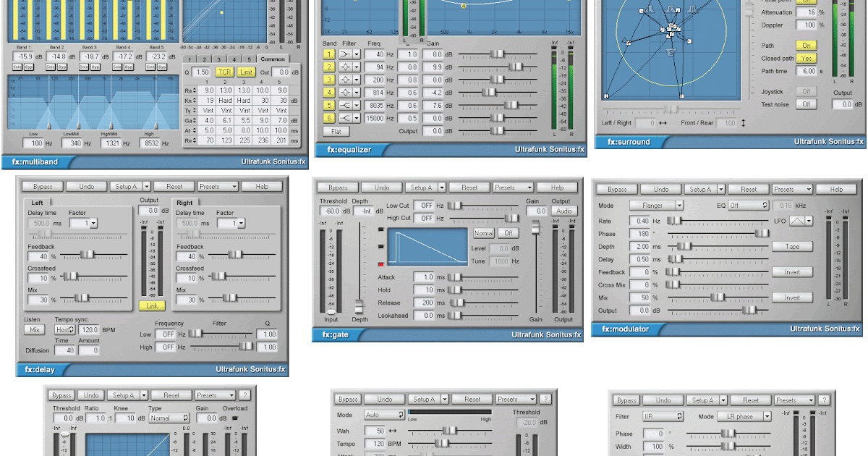Click Band 6's high-cut filter icon in fx:equalizer
The height and width of the screenshot is (456, 868).
[344, 118]
